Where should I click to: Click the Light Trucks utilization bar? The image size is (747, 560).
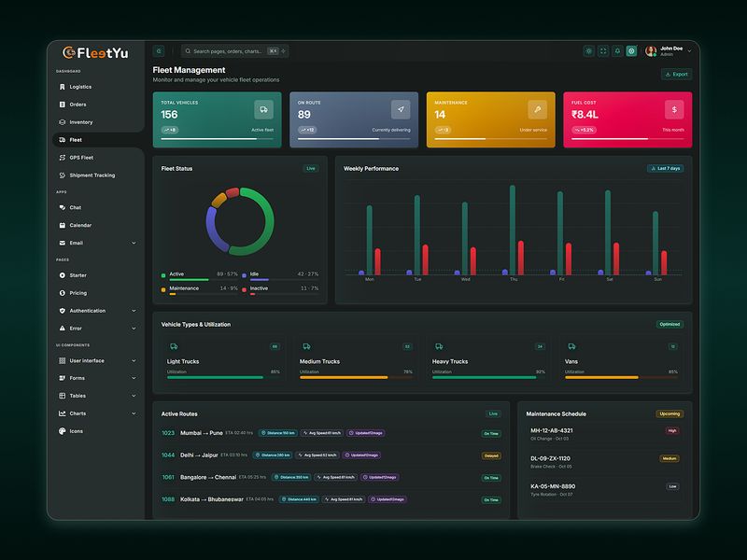coord(223,378)
